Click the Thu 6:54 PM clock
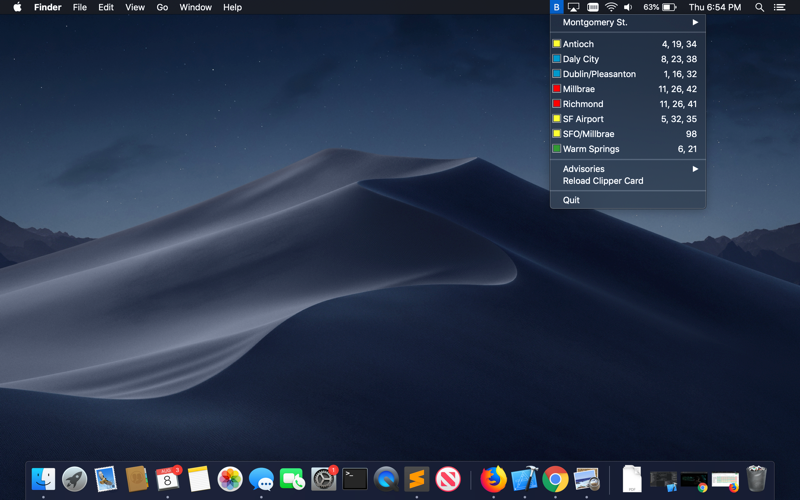The height and width of the screenshot is (500, 800). (x=715, y=7)
